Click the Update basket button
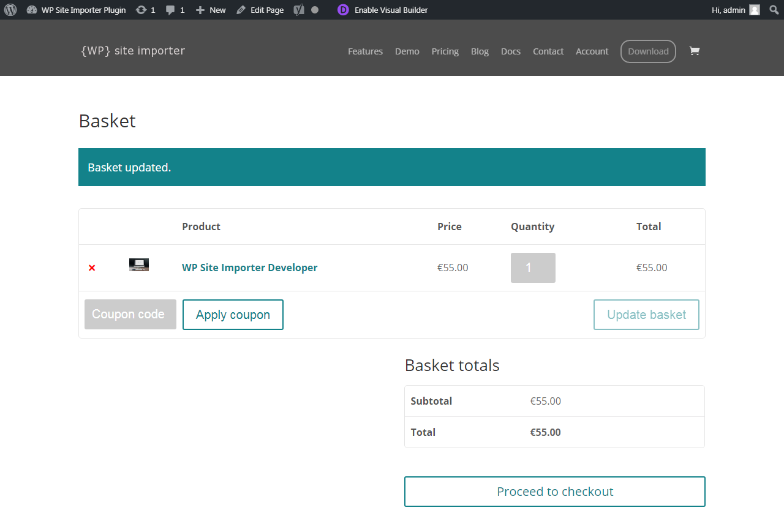 pyautogui.click(x=646, y=315)
